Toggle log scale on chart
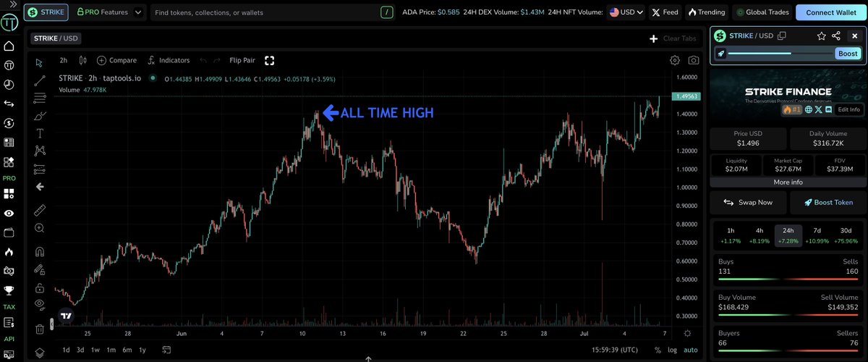868x362 pixels. (672, 350)
